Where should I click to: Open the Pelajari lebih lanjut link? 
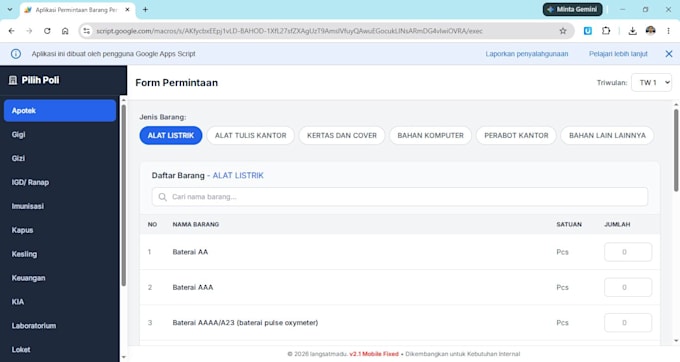(618, 54)
